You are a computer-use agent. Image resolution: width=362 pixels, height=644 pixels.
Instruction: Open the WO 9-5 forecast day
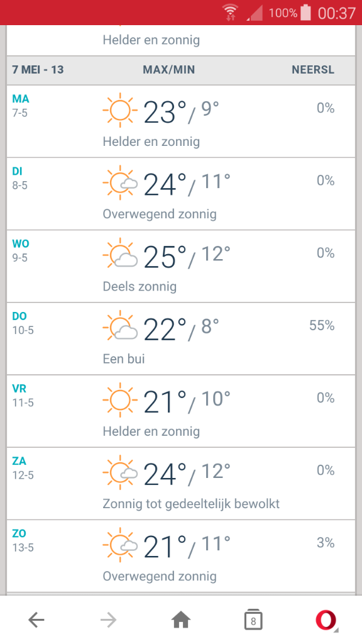tap(181, 266)
